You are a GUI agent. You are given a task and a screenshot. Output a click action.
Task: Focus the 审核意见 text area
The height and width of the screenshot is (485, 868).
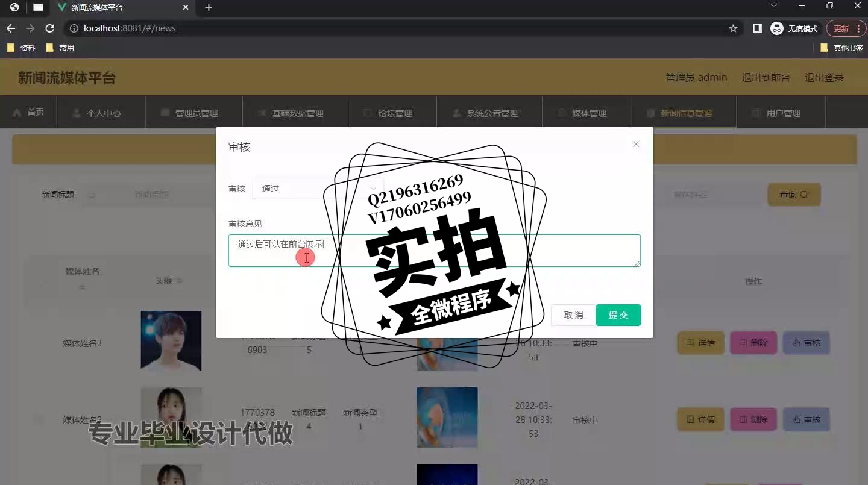(434, 251)
